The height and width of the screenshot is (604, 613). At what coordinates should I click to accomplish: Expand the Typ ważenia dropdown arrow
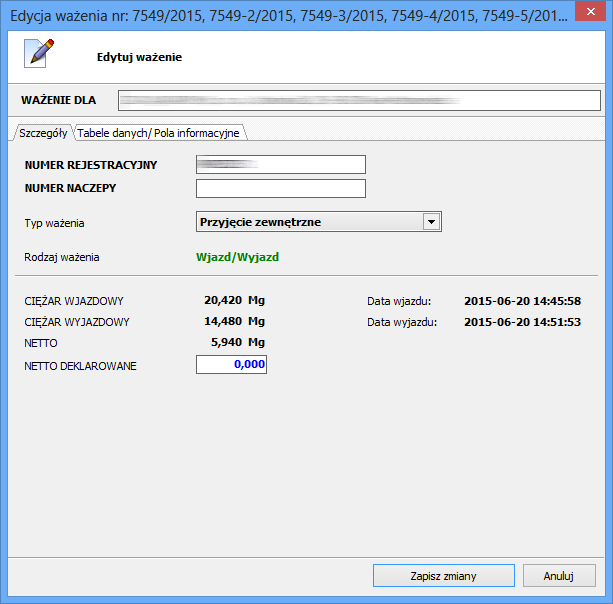tap(431, 222)
